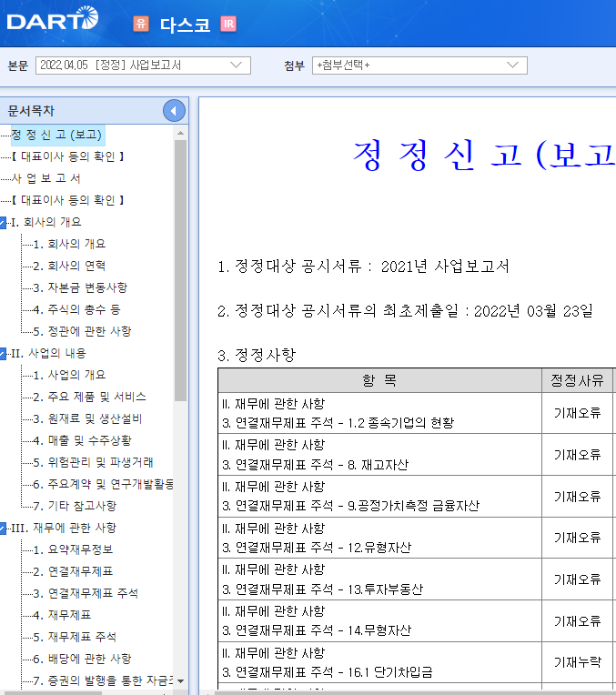Screen dimensions: 616x695
Task: Open 3. 자본금 변동사항 subsection
Action: (80, 287)
